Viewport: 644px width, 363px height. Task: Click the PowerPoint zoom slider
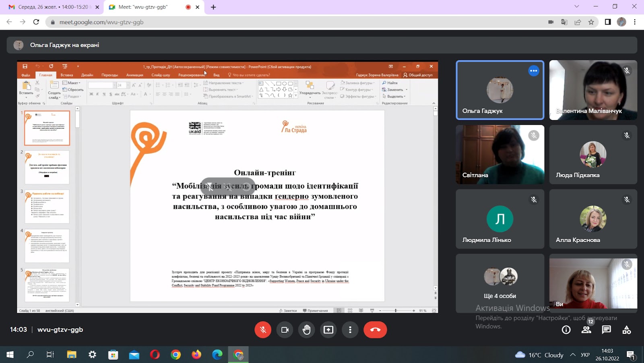click(x=396, y=311)
